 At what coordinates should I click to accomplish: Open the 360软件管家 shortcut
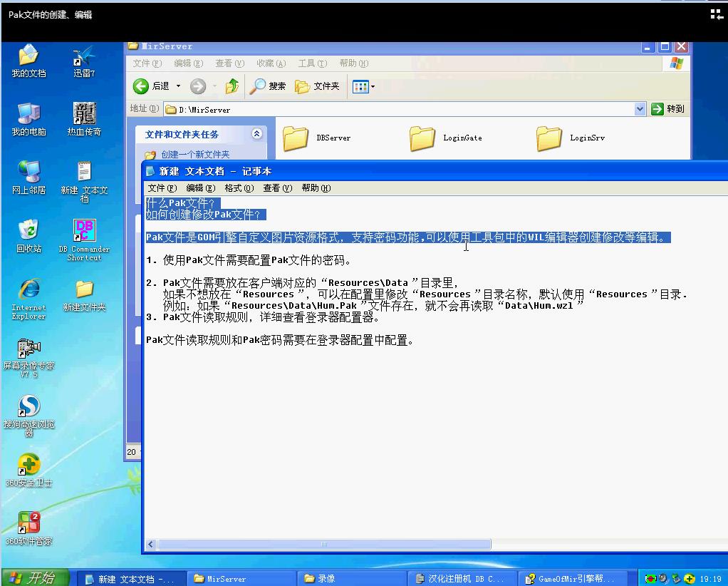pos(28,529)
